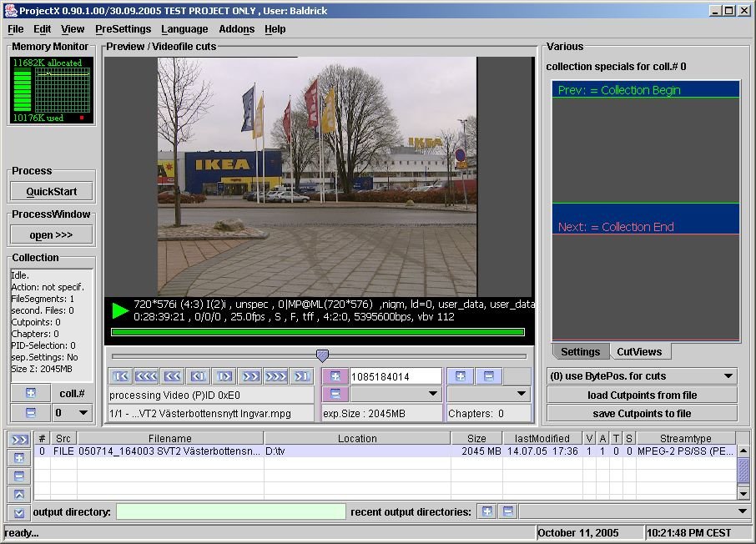
Task: Advance one frame with the |> button
Action: click(224, 376)
